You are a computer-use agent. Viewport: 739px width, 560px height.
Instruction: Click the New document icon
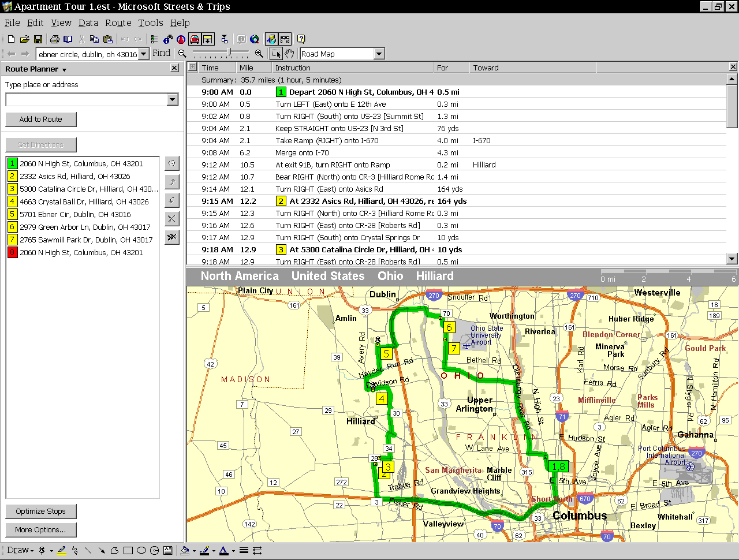point(11,39)
